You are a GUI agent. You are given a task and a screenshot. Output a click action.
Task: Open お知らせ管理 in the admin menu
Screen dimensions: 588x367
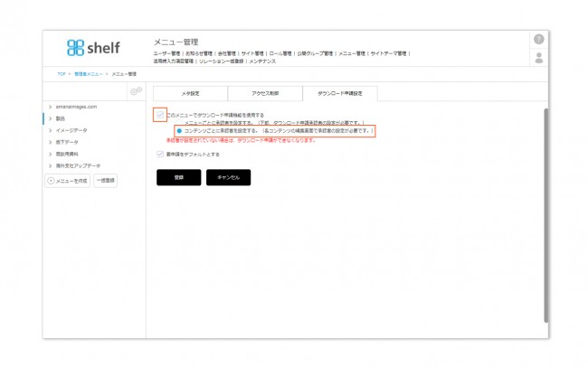coord(199,53)
